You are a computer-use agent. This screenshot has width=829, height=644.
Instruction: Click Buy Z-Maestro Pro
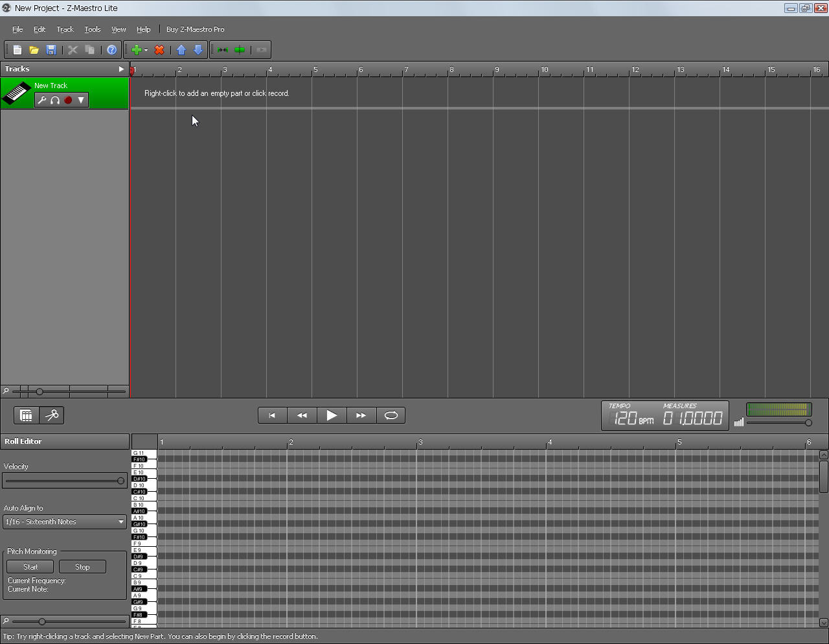pos(195,29)
